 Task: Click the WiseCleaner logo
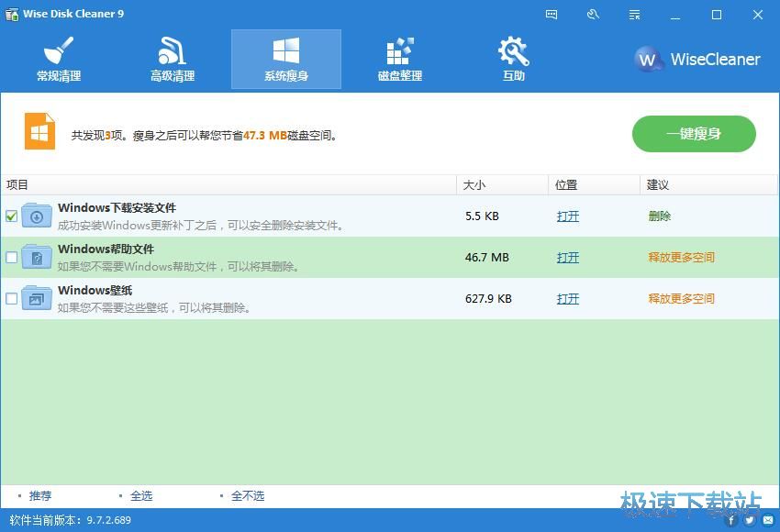pos(697,60)
